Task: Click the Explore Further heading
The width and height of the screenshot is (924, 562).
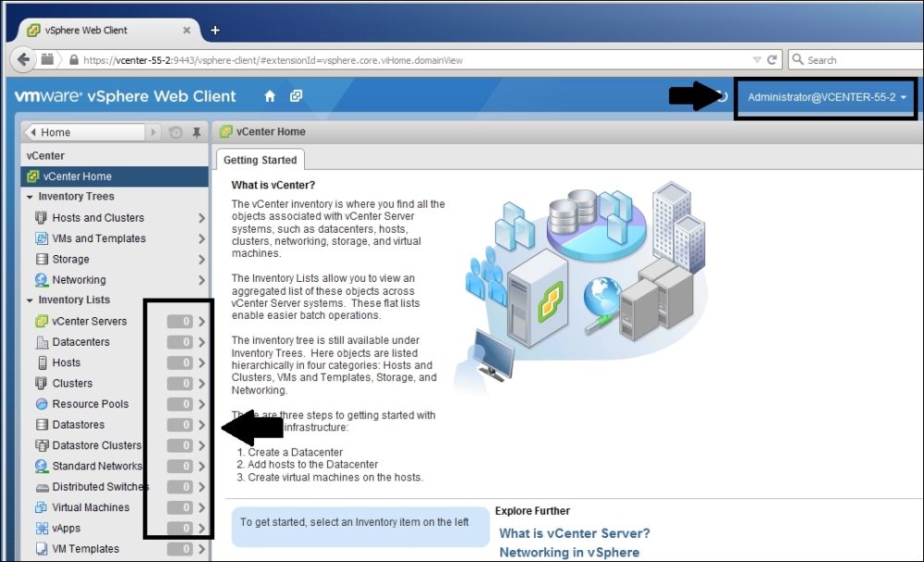Action: coord(533,510)
